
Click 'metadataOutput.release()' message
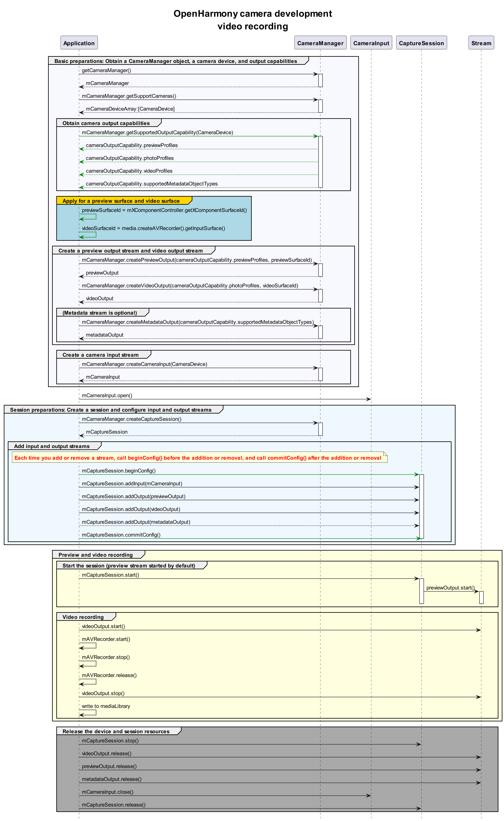point(112,779)
